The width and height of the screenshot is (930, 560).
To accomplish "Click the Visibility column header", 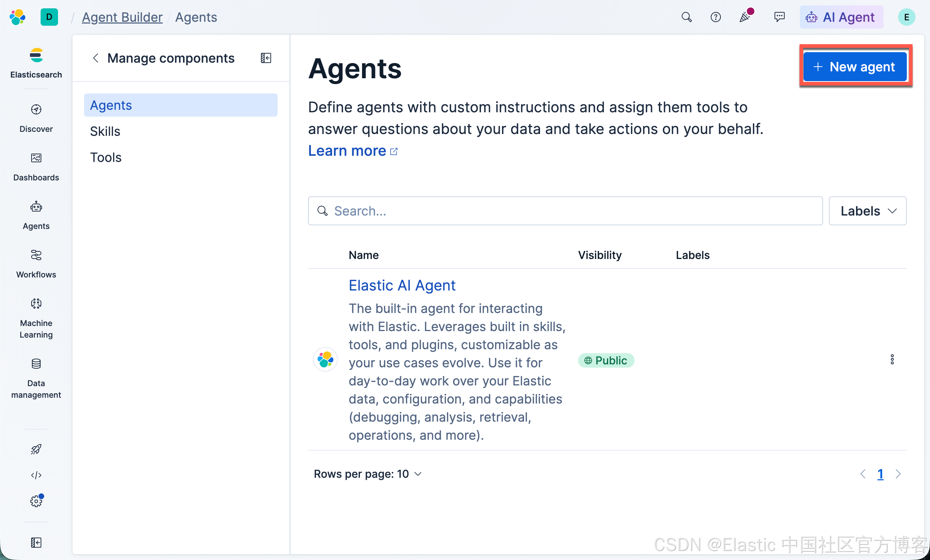I will click(x=599, y=255).
